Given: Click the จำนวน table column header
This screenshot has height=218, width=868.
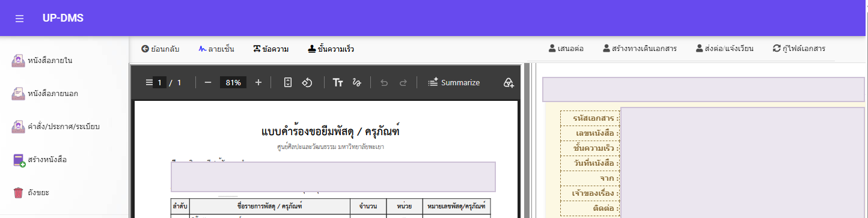Looking at the screenshot, I should point(367,207).
